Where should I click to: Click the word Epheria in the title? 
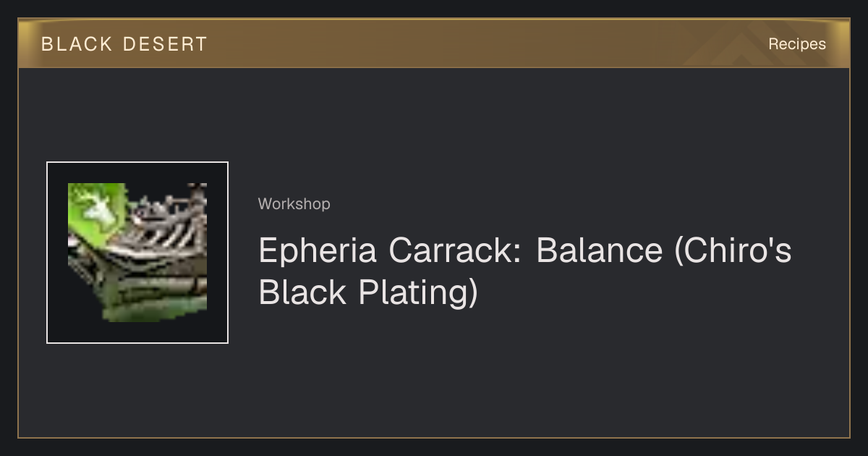point(318,251)
